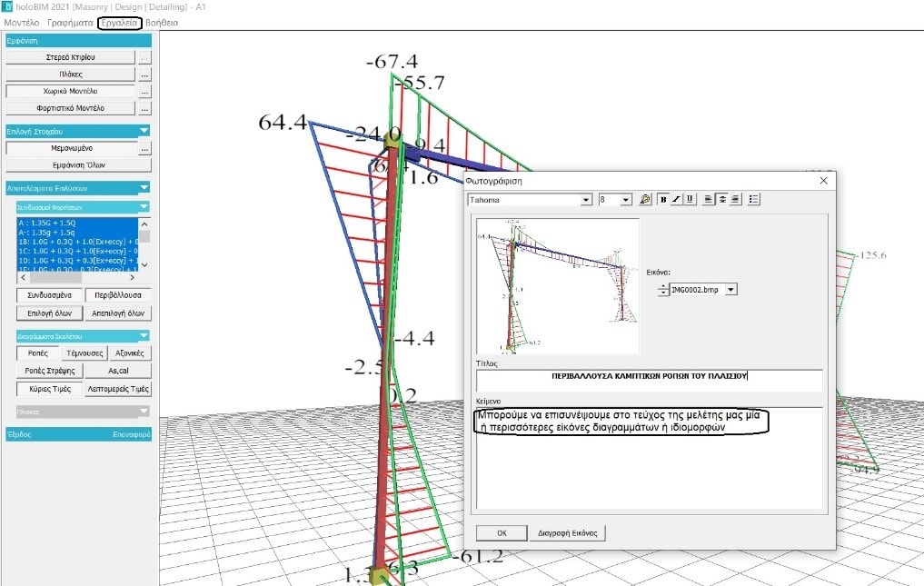Click the Απεπιλογή όλων button

[118, 313]
